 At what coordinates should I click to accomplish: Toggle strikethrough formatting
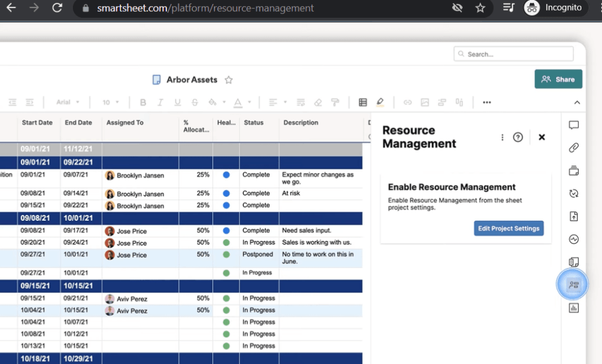[194, 102]
